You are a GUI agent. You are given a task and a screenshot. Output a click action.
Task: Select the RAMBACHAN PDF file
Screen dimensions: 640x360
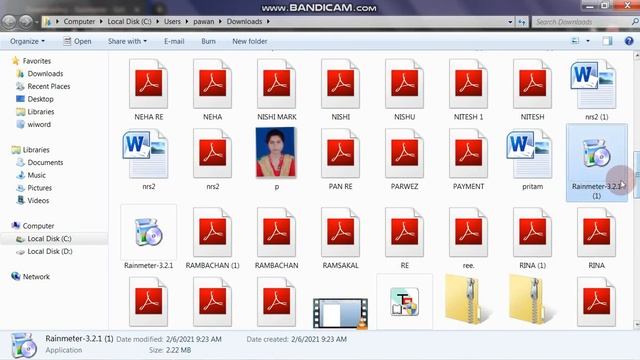tap(277, 238)
